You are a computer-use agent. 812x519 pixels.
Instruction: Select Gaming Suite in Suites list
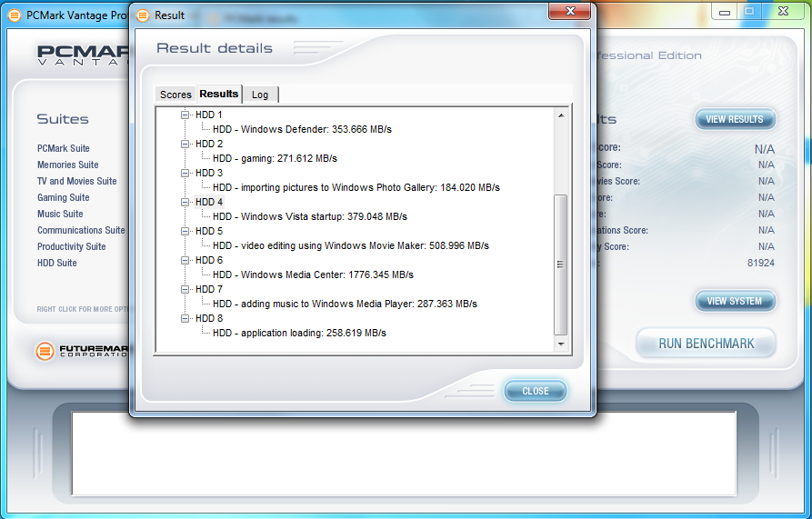(x=63, y=197)
